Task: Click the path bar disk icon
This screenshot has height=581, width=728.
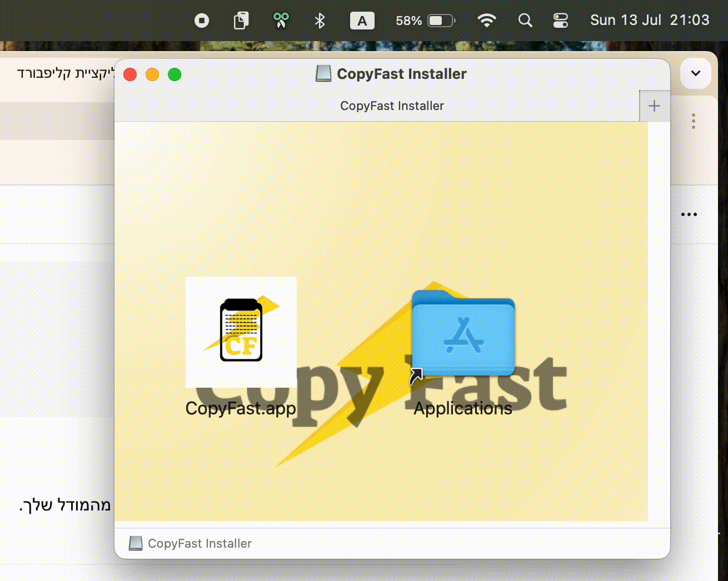Action: 136,543
